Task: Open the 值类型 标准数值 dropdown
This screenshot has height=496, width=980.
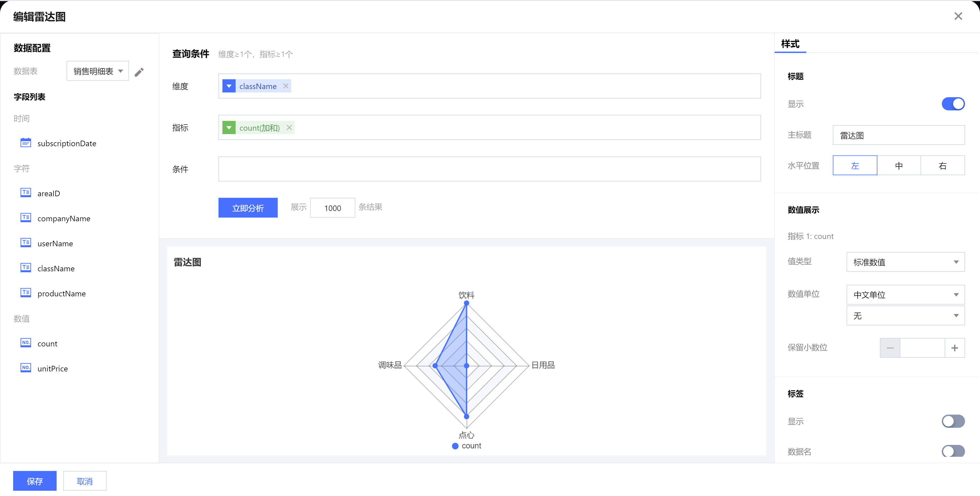Action: coord(905,262)
